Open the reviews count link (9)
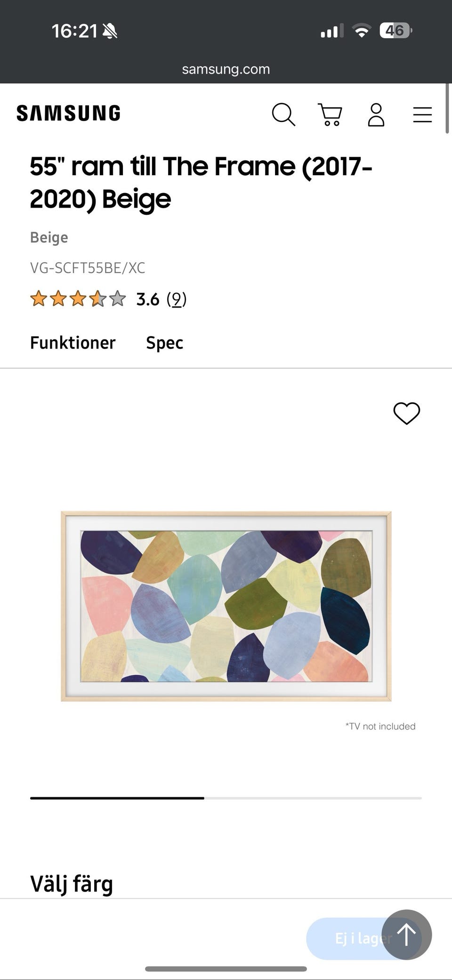Screen dimensions: 452x980 coord(177,299)
